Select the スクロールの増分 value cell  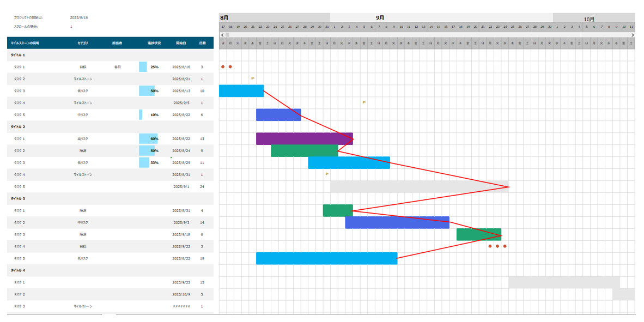coord(71,26)
